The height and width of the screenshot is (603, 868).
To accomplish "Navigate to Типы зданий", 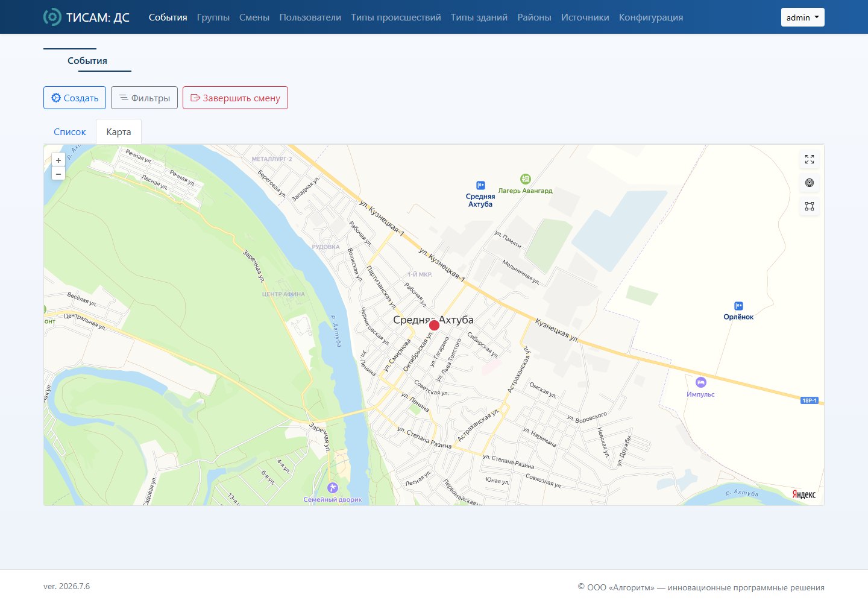I will [x=479, y=17].
